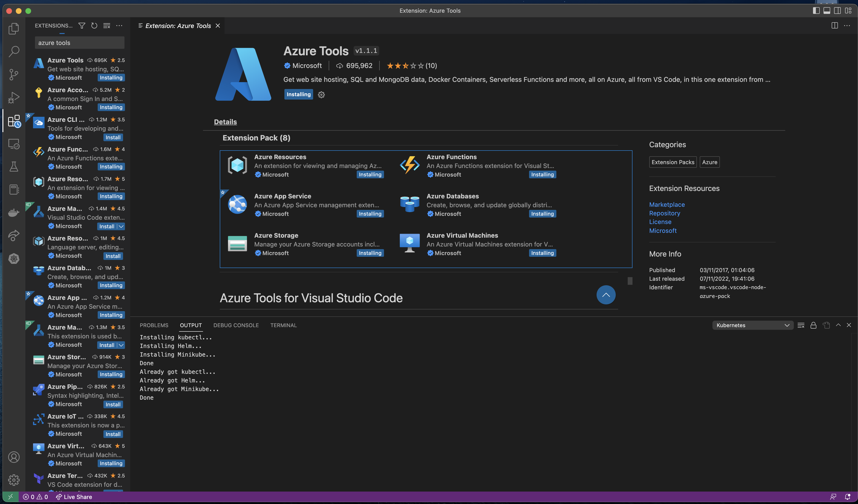This screenshot has width=858, height=504.
Task: Open the Marketplace link
Action: tap(667, 205)
